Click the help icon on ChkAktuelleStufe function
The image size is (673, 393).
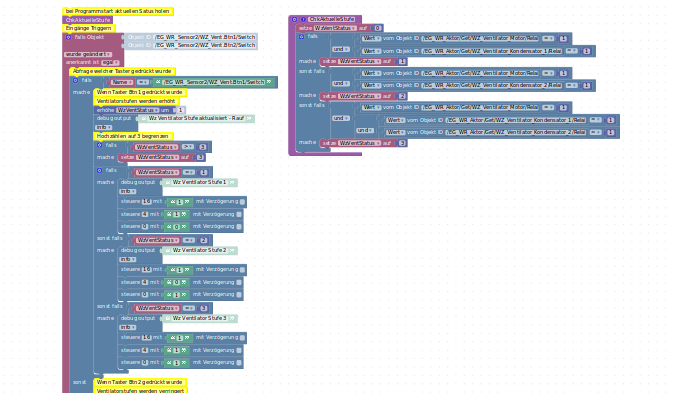pyautogui.click(x=303, y=19)
